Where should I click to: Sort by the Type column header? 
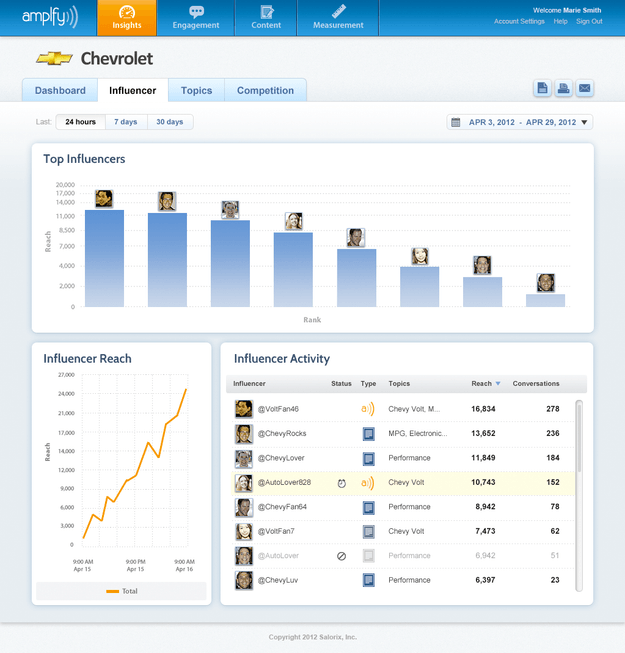pos(369,384)
